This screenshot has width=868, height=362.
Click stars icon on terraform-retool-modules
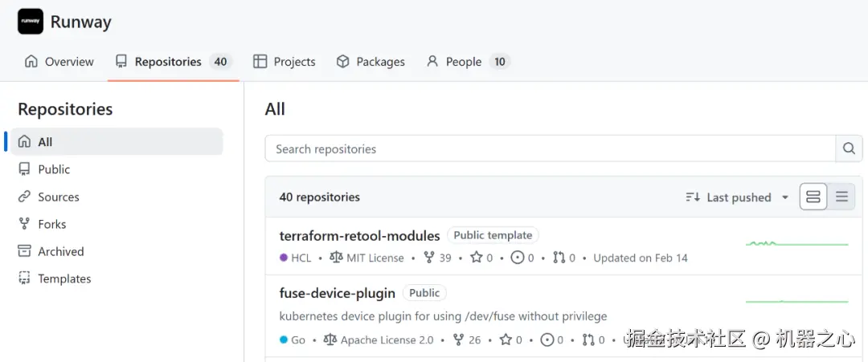(x=476, y=258)
